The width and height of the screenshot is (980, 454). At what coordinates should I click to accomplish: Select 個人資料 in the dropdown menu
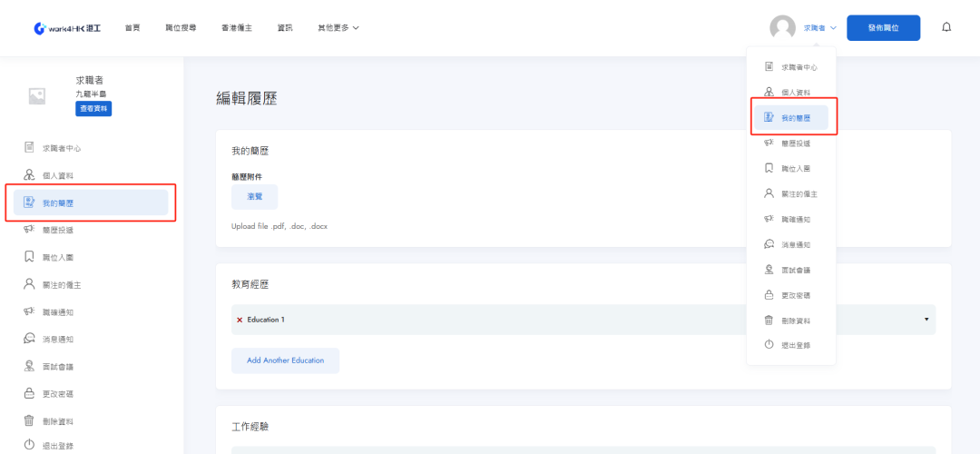(x=795, y=93)
